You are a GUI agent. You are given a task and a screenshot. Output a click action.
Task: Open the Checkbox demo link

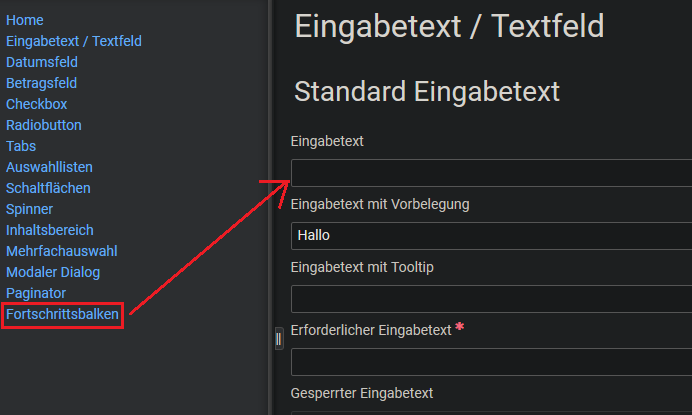click(36, 104)
